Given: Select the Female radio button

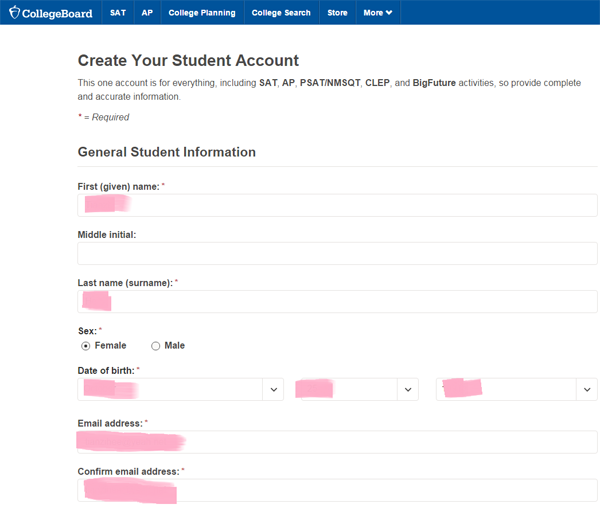Looking at the screenshot, I should pos(86,346).
